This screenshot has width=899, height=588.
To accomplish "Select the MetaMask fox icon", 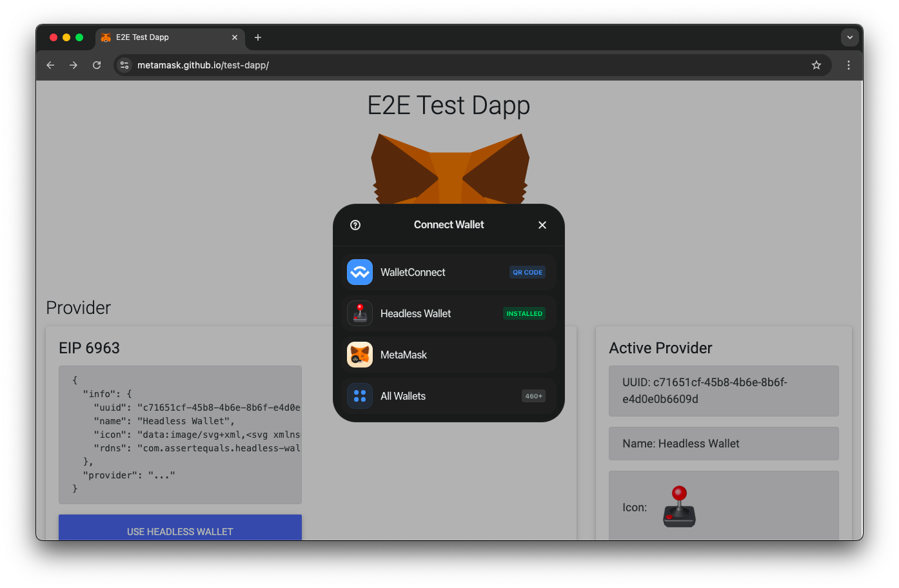I will pyautogui.click(x=359, y=355).
